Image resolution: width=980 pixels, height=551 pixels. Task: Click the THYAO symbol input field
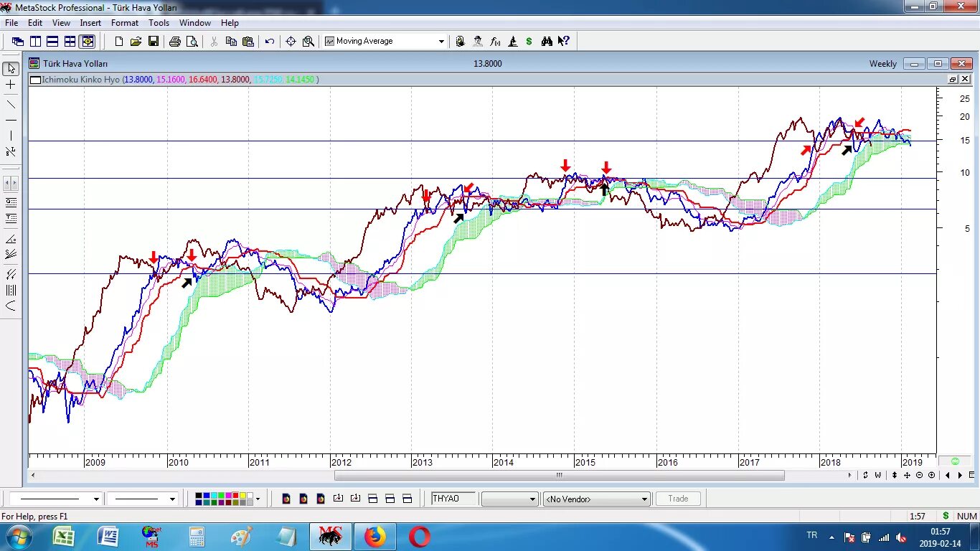coord(452,498)
